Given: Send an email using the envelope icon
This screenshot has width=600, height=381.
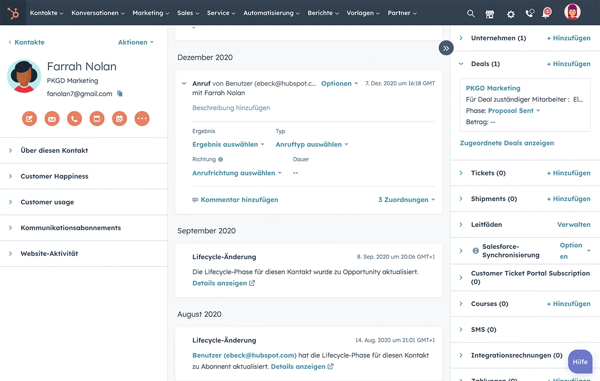Looking at the screenshot, I should (52, 119).
